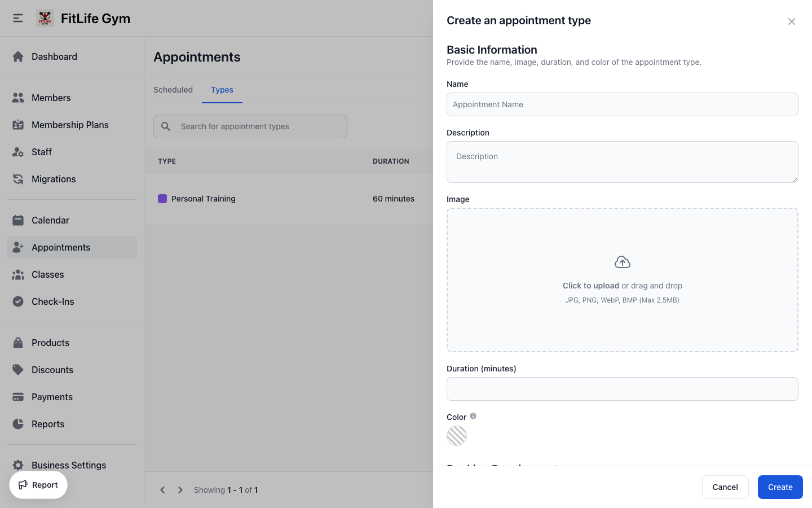
Task: Click the cloud upload icon for Image
Action: point(622,262)
